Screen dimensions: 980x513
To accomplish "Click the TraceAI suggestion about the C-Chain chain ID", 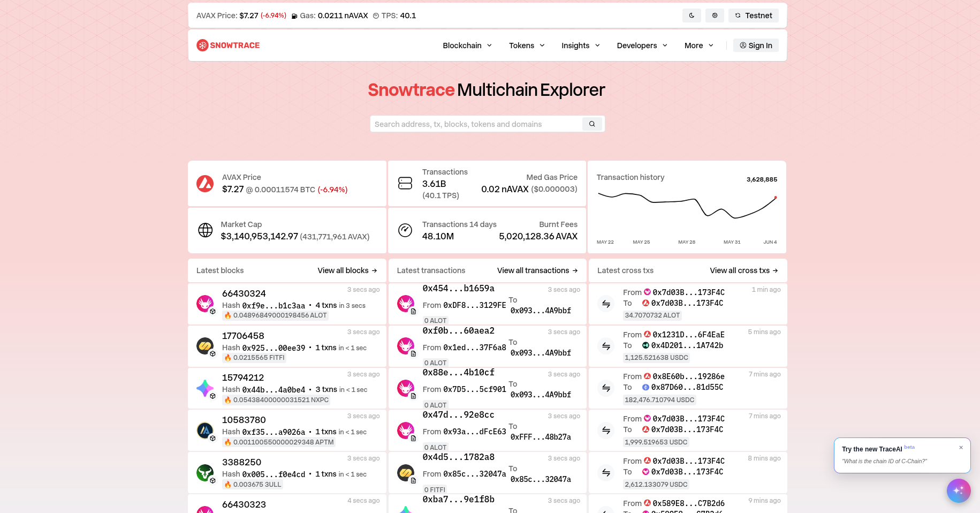I will (x=884, y=461).
